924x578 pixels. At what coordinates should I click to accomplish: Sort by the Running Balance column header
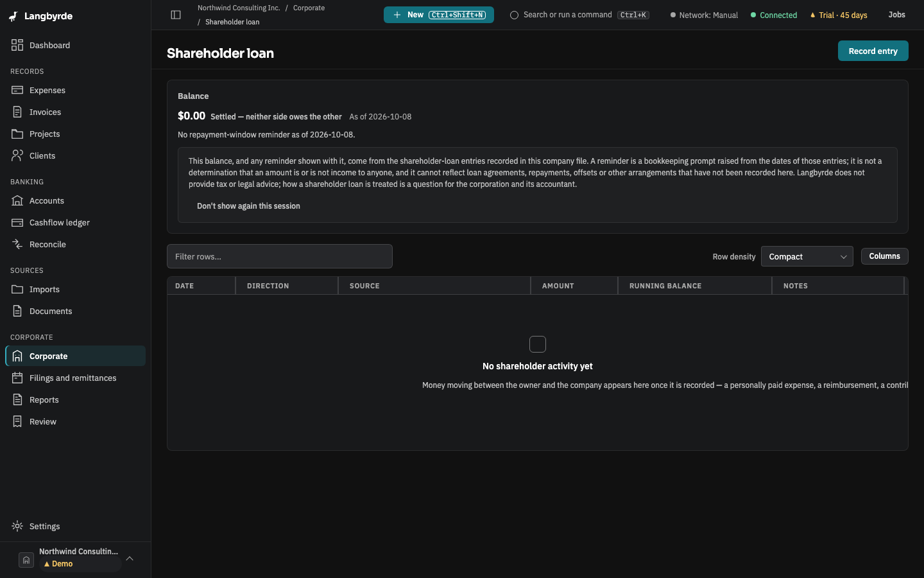click(695, 286)
